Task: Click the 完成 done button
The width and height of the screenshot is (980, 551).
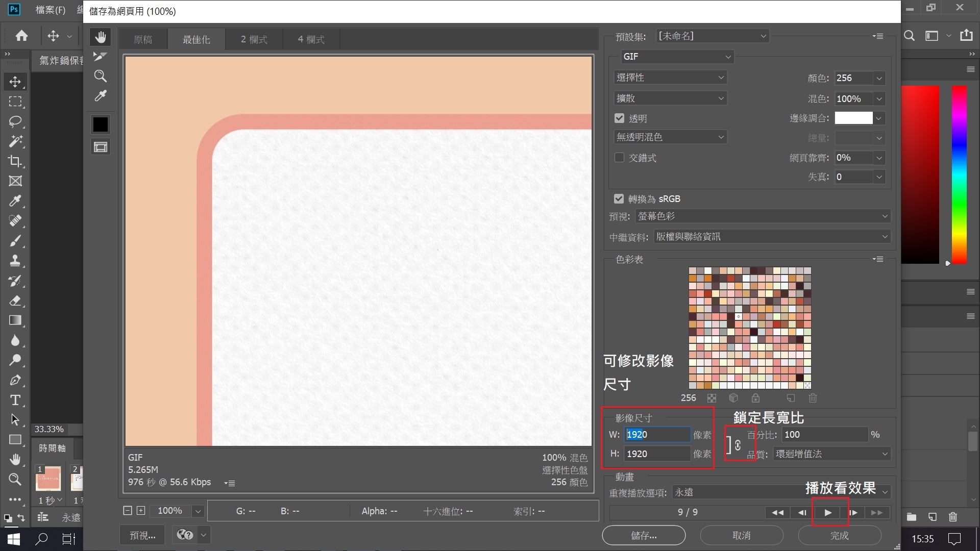Action: pyautogui.click(x=839, y=535)
